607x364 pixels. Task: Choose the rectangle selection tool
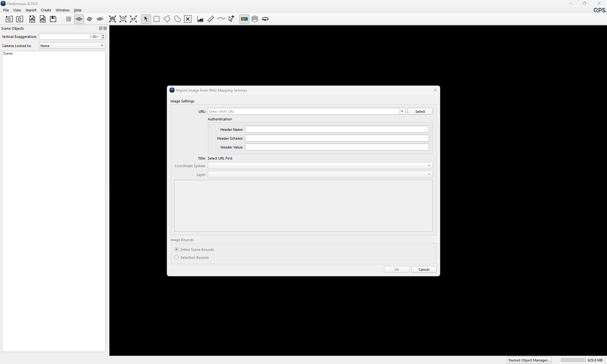(x=156, y=19)
